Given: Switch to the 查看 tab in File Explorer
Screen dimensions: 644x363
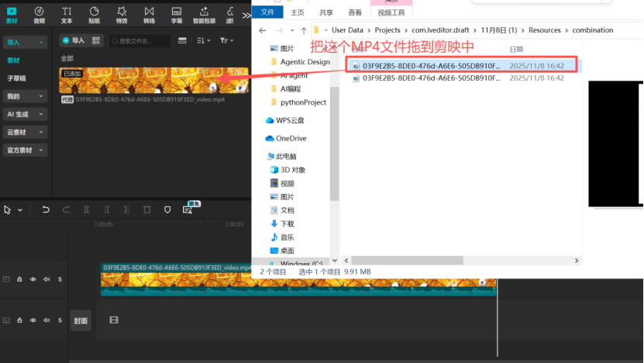Looking at the screenshot, I should click(355, 13).
